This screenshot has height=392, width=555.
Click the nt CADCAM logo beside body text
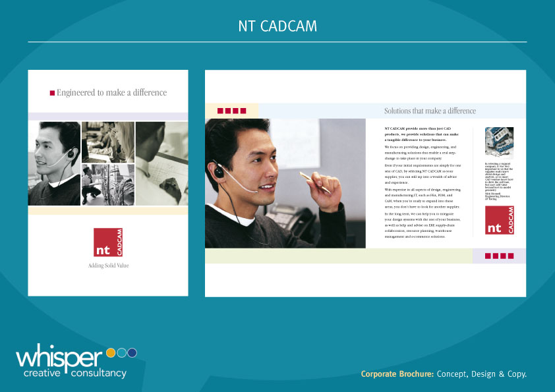coord(500,220)
